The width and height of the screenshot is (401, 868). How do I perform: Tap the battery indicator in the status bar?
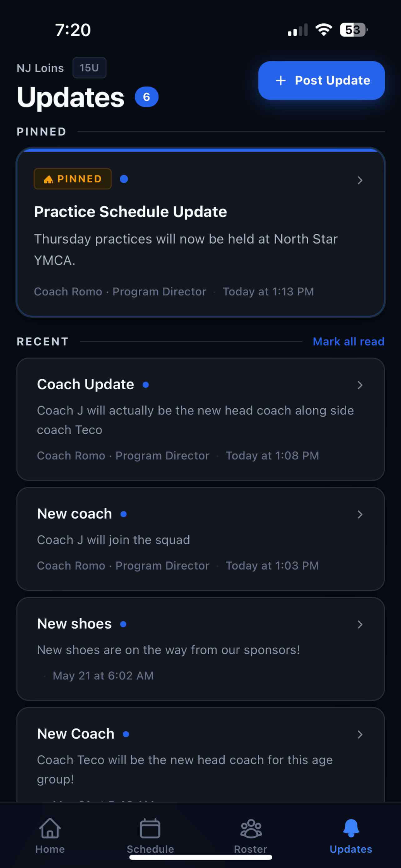[354, 30]
